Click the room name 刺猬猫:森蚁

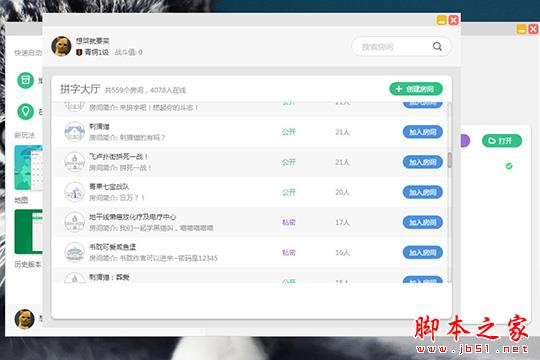coord(109,277)
